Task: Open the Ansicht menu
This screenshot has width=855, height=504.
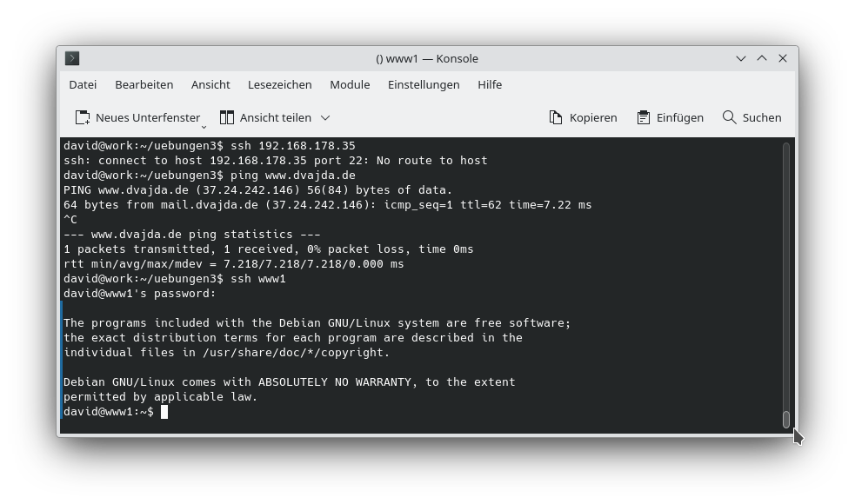Action: click(210, 84)
